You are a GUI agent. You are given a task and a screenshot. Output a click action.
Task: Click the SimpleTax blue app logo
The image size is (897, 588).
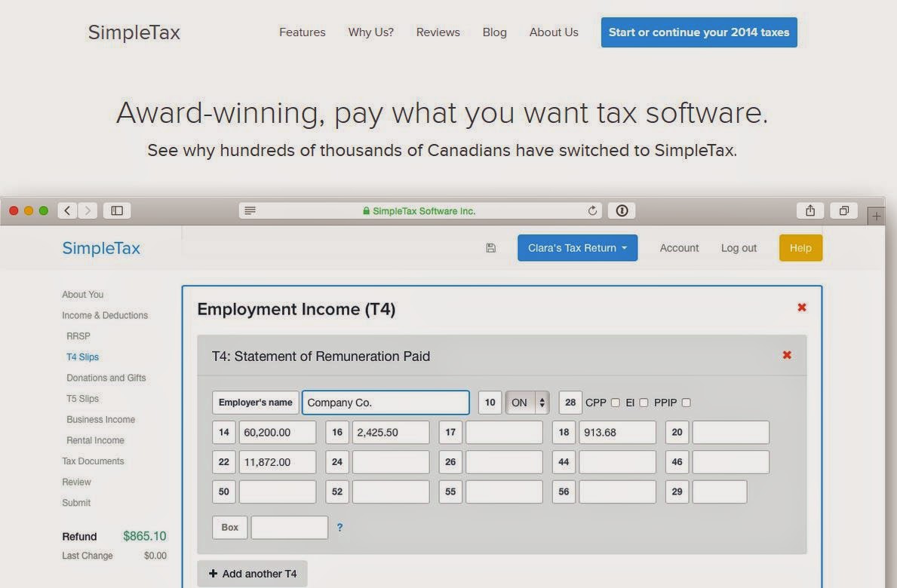pyautogui.click(x=101, y=248)
